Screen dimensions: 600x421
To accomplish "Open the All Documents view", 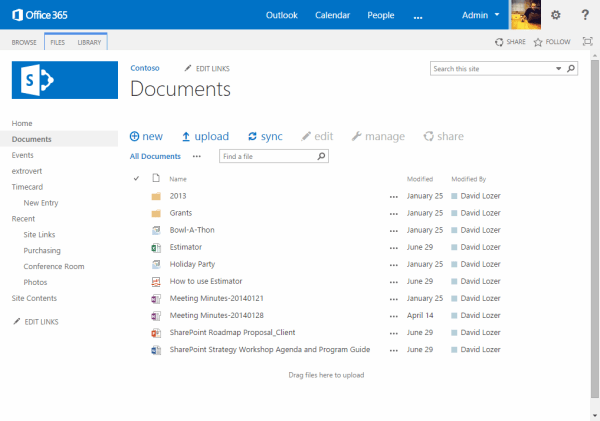I will (x=155, y=156).
